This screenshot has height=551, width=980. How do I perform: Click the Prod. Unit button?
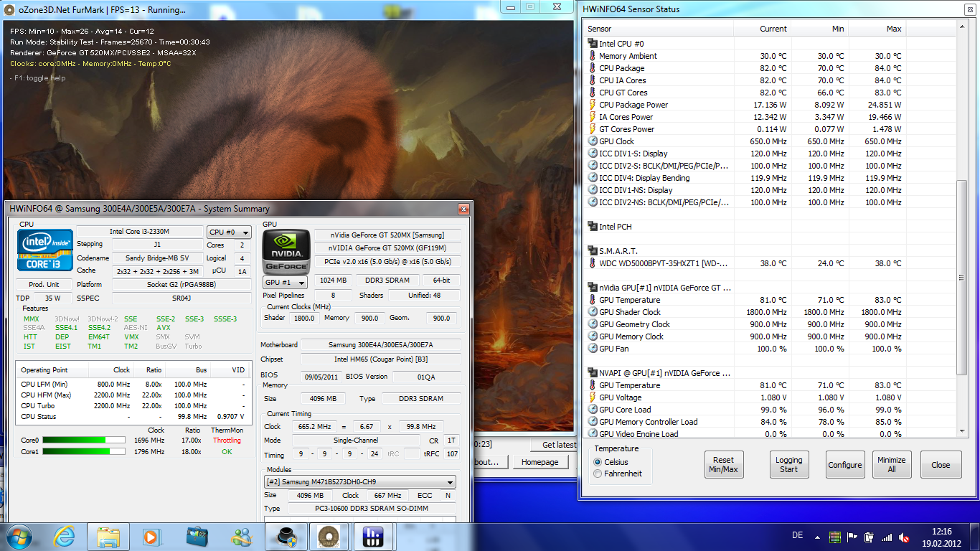(x=43, y=285)
